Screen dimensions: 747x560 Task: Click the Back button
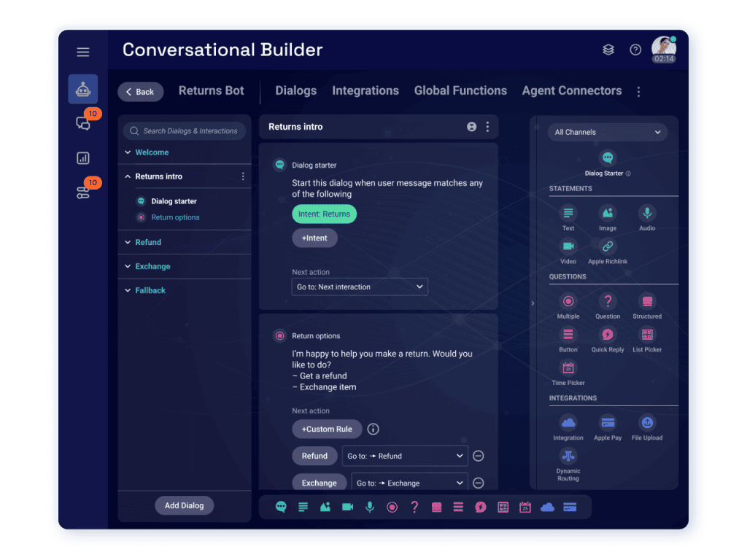tap(141, 92)
